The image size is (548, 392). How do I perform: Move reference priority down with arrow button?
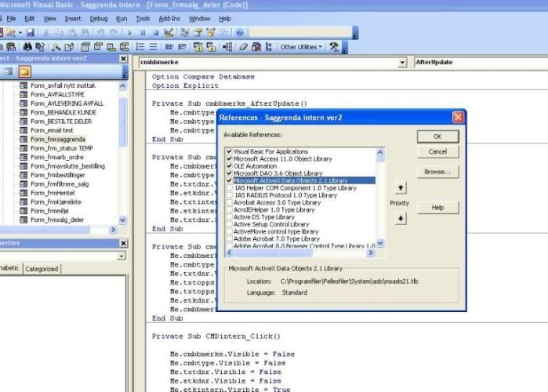tap(401, 219)
